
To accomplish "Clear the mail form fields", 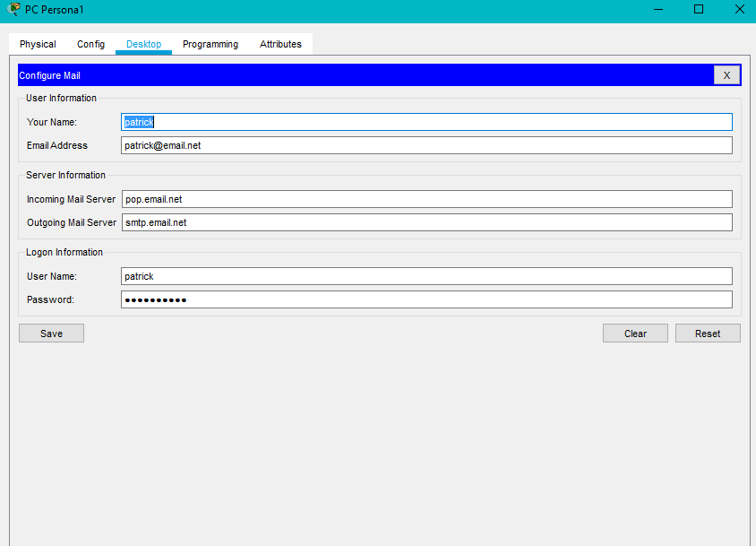I will (x=635, y=333).
